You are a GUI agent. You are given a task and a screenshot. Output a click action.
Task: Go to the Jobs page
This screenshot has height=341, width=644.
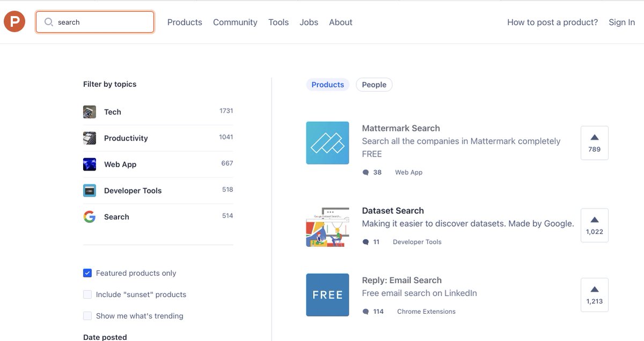[309, 22]
